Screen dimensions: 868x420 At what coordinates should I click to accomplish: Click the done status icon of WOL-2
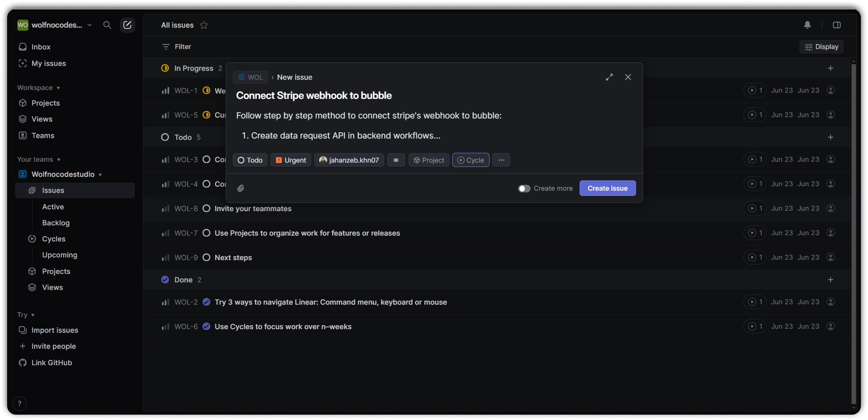coord(207,302)
